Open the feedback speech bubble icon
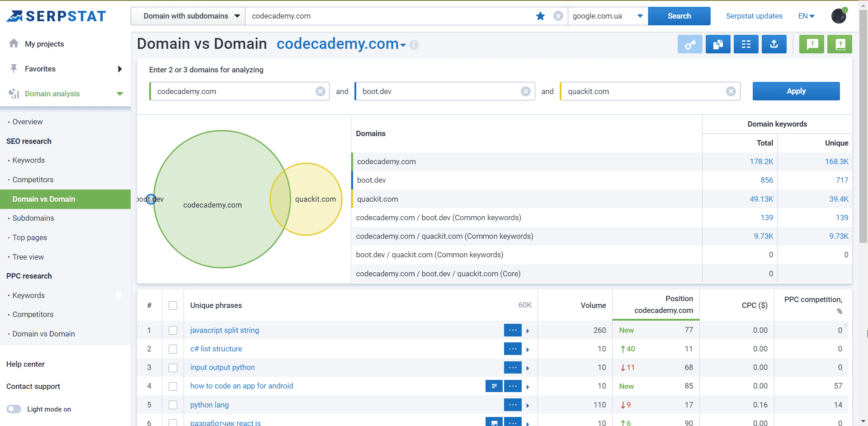The image size is (868, 426). (812, 44)
